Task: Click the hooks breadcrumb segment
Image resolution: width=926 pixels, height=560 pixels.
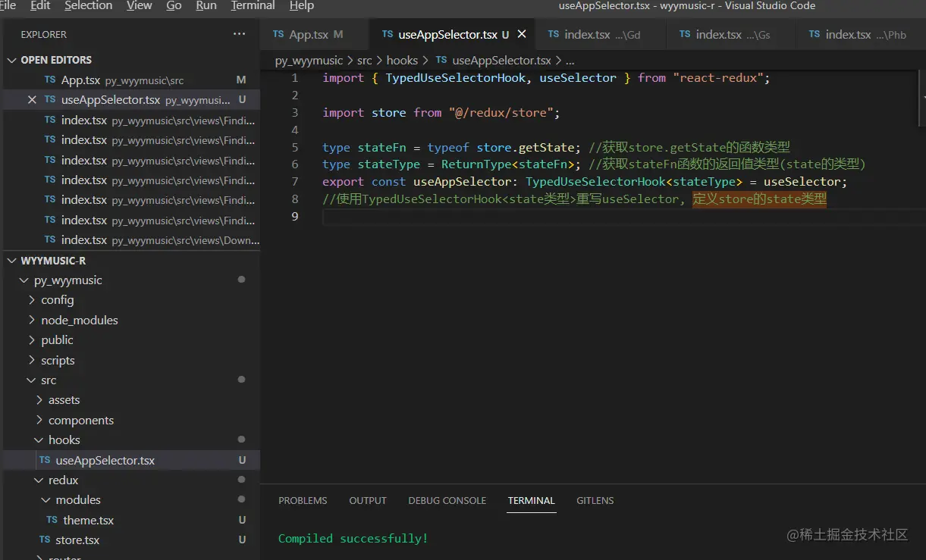Action: point(402,60)
